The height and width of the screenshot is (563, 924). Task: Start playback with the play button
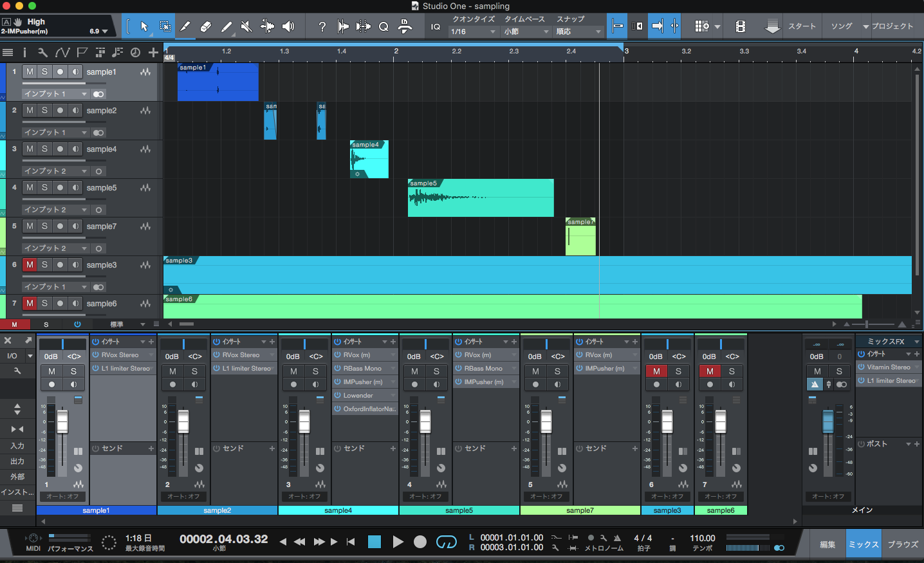click(398, 542)
